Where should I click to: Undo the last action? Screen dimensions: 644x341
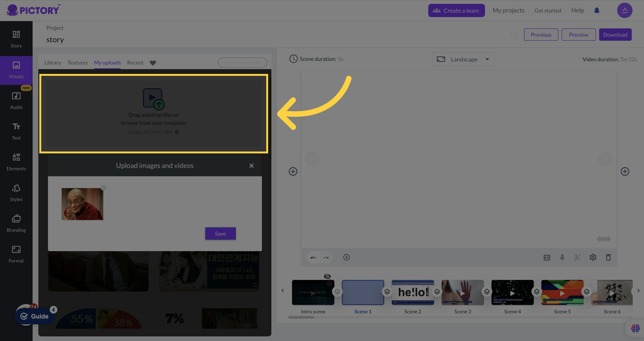point(313,257)
